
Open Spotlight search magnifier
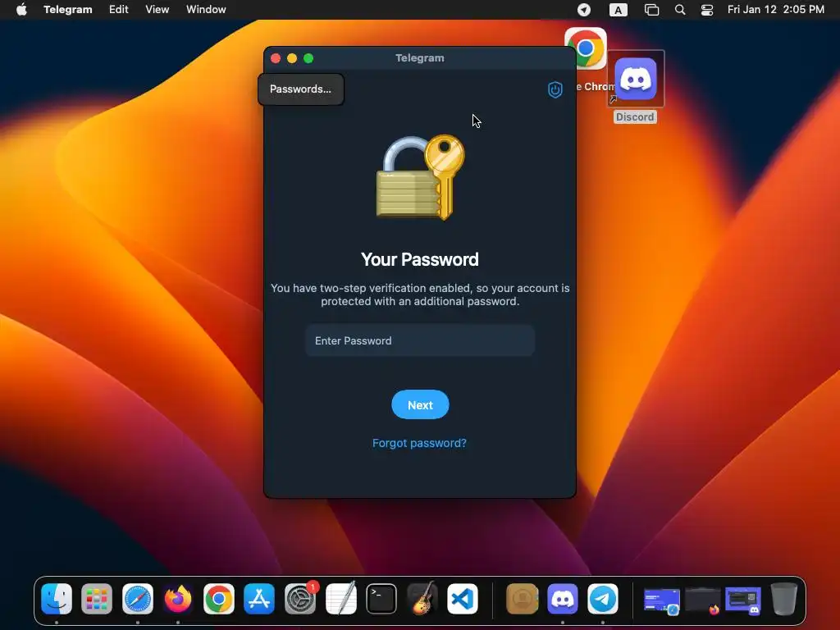(x=680, y=10)
